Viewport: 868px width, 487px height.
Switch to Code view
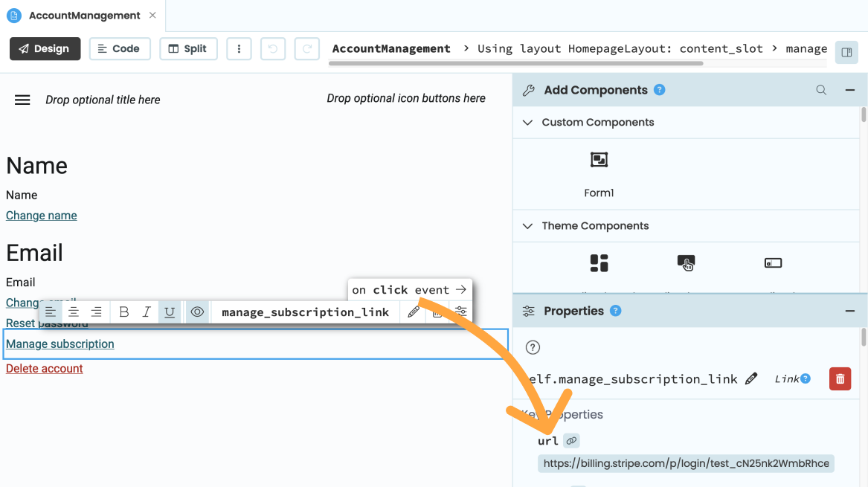pos(120,49)
